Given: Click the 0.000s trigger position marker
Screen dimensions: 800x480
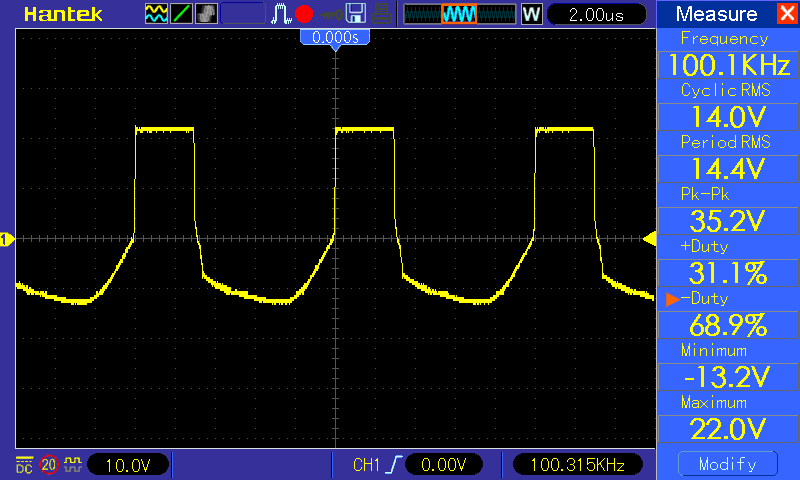Looking at the screenshot, I should (335, 37).
